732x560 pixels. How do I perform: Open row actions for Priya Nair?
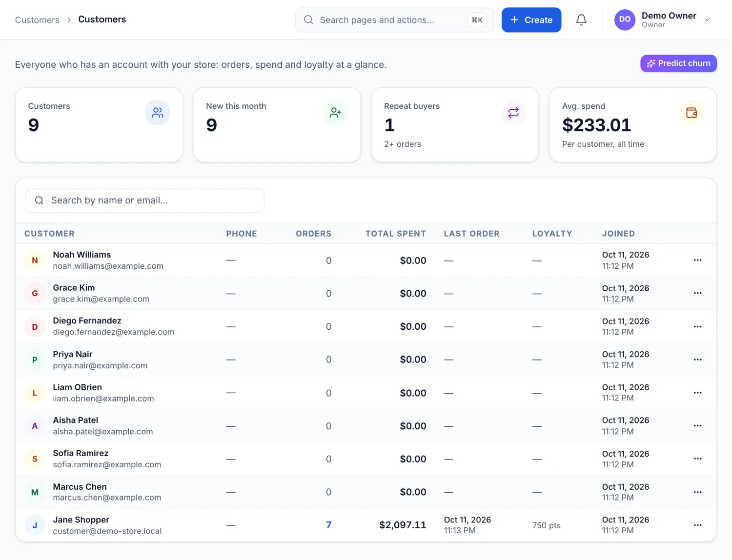698,360
